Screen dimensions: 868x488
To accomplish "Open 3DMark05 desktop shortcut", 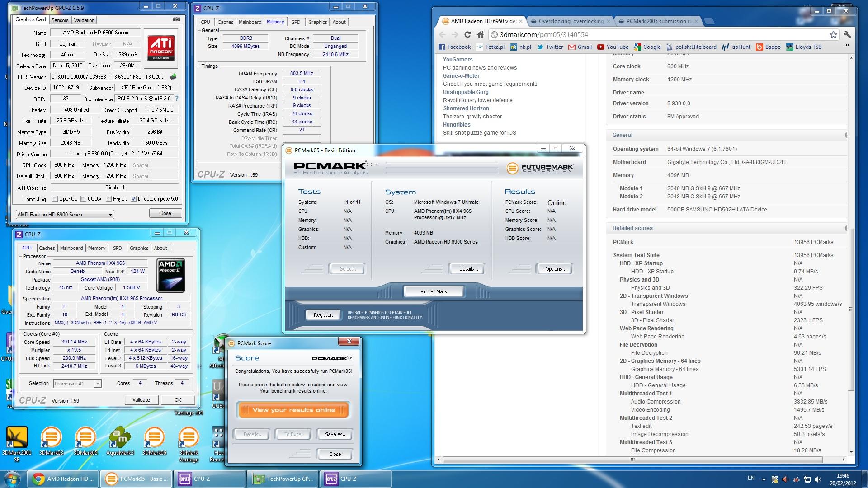I will (x=85, y=441).
